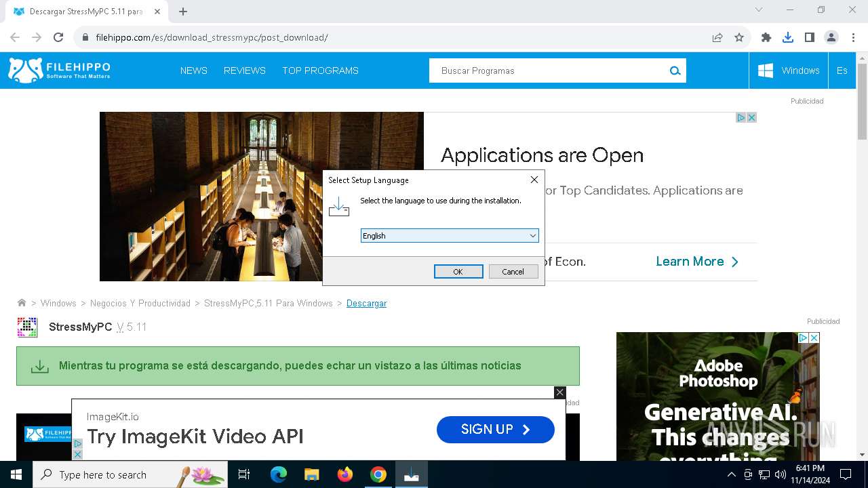Open the TOP PROGRAMS menu item
The height and width of the screenshot is (488, 868).
tap(321, 70)
